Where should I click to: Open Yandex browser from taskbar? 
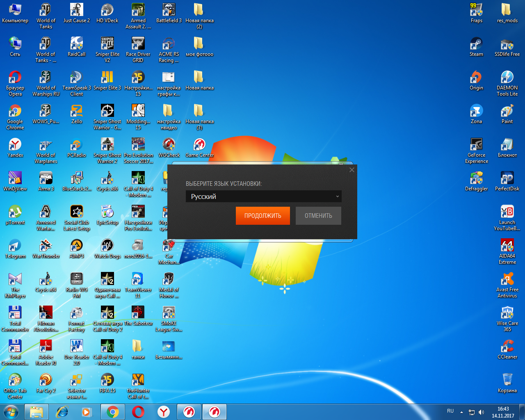164,412
